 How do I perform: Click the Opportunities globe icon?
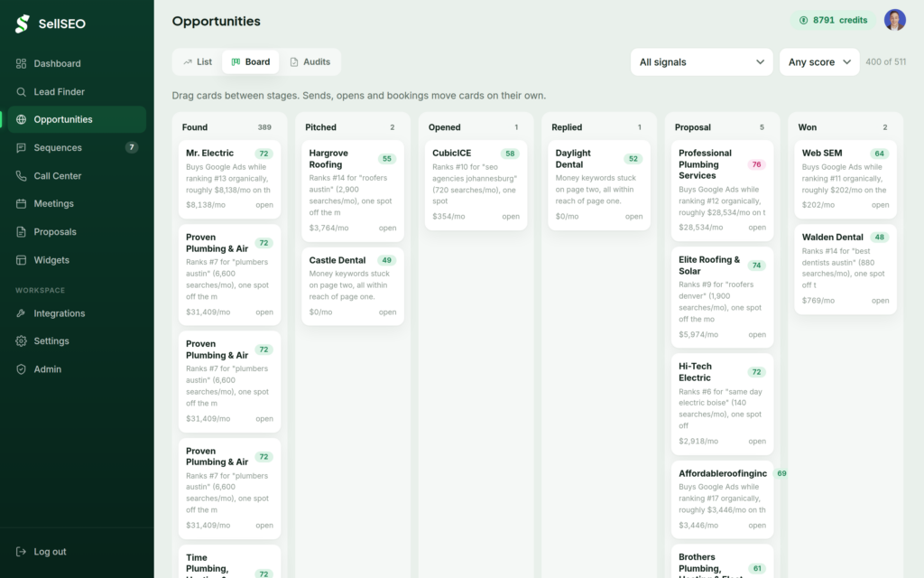click(x=22, y=120)
